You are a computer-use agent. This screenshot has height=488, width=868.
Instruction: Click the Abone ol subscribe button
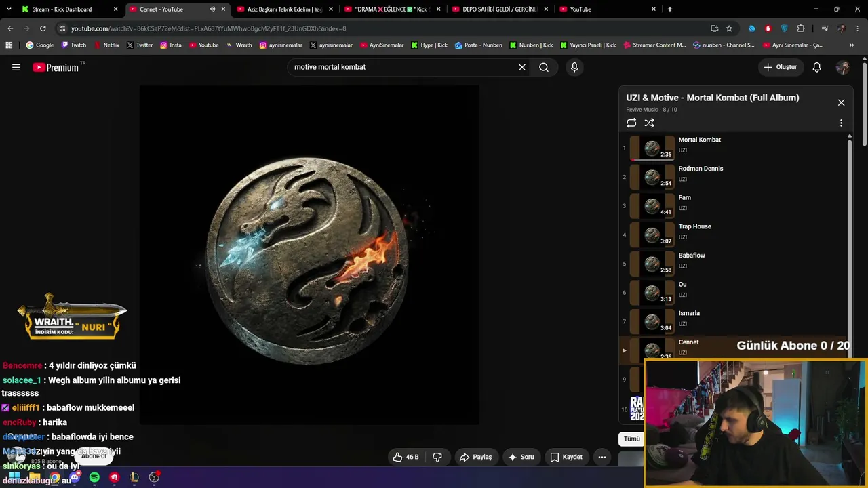click(94, 456)
